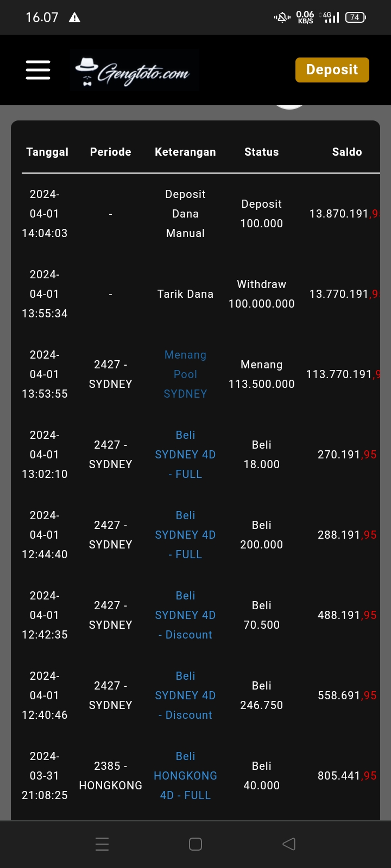Tap the Tanggal column header
The image size is (391, 868).
coord(47,152)
